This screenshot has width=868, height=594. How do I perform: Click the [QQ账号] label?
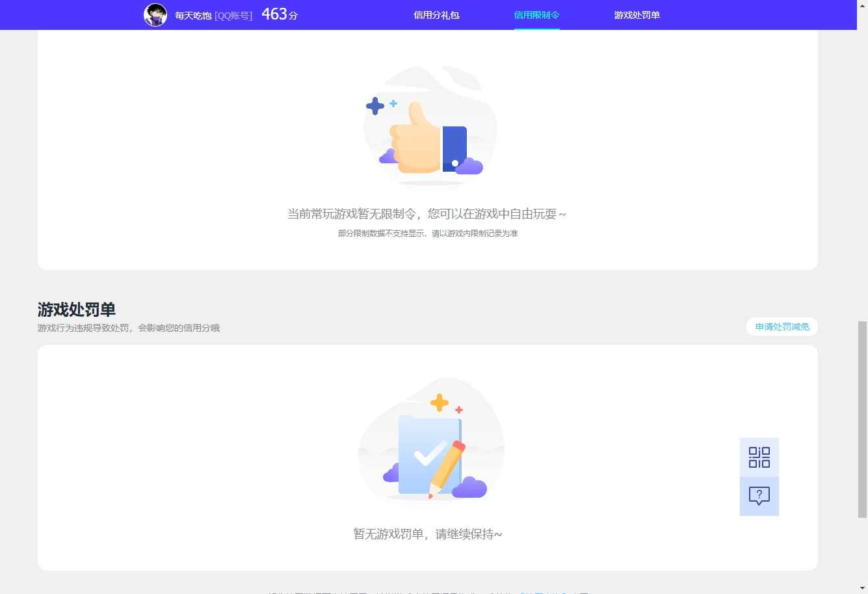click(x=233, y=16)
